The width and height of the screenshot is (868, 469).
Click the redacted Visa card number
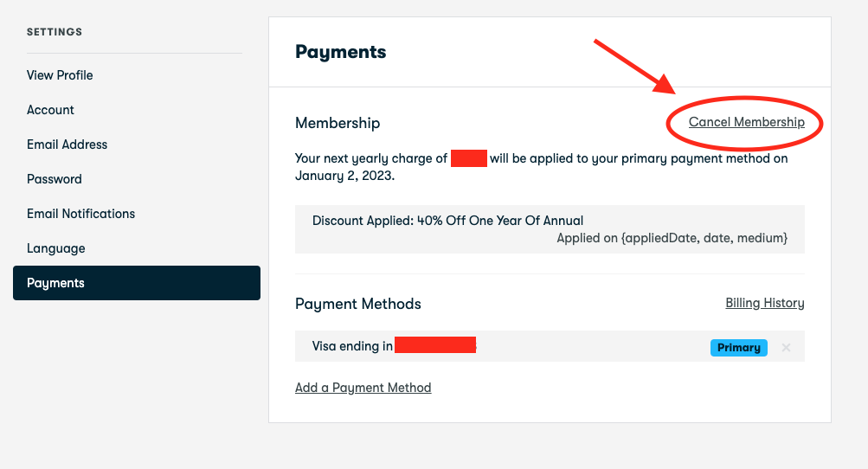[x=435, y=345]
